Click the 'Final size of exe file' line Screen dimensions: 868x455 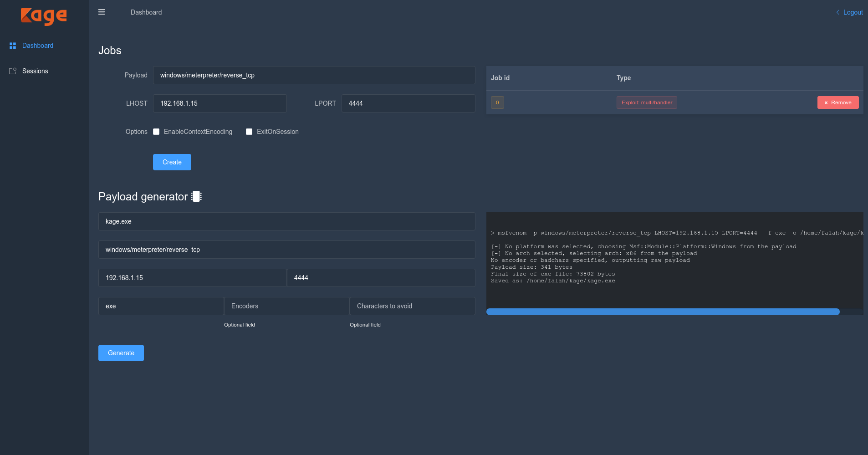(x=553, y=274)
